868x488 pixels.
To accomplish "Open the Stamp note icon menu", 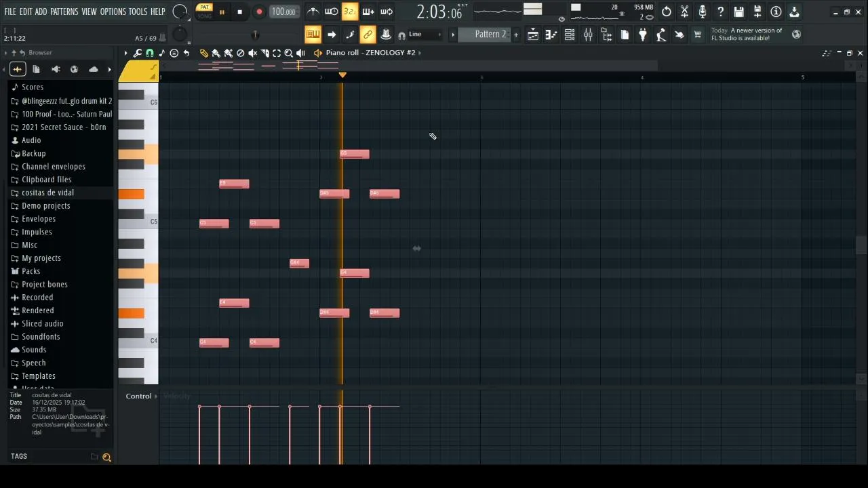I will [x=162, y=53].
